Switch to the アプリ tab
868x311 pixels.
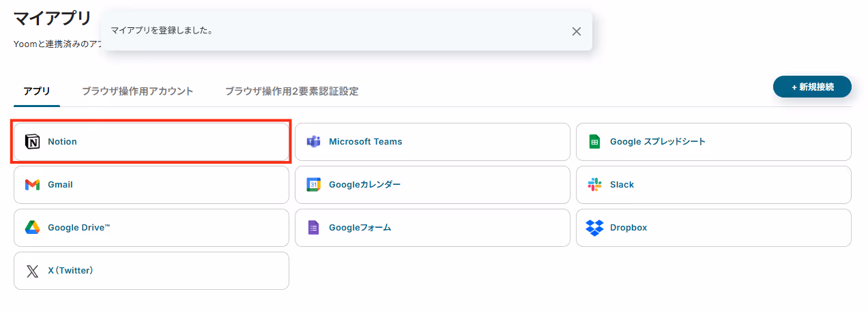pyautogui.click(x=37, y=91)
